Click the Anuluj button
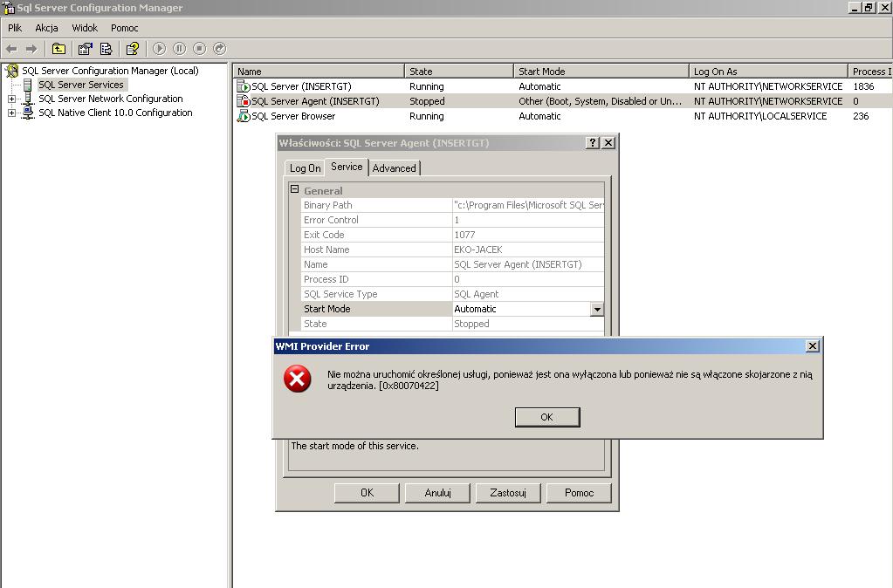The width and height of the screenshot is (893, 588). 437,493
